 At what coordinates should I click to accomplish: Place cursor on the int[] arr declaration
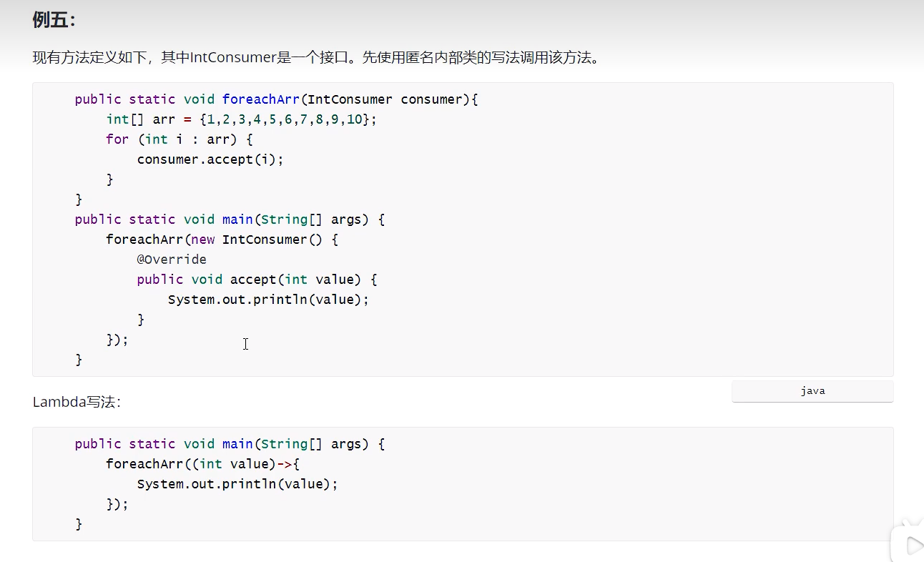[139, 119]
